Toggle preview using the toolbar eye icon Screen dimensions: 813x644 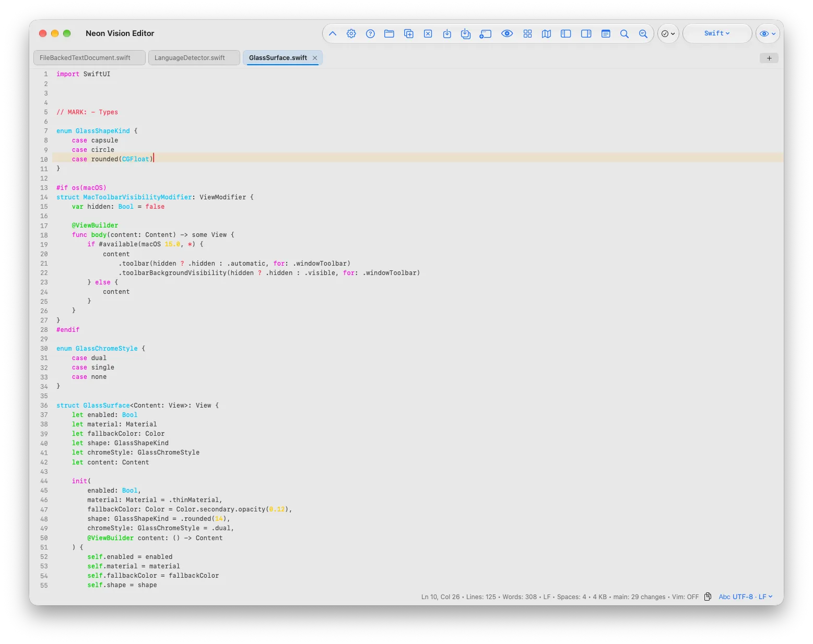coord(507,33)
